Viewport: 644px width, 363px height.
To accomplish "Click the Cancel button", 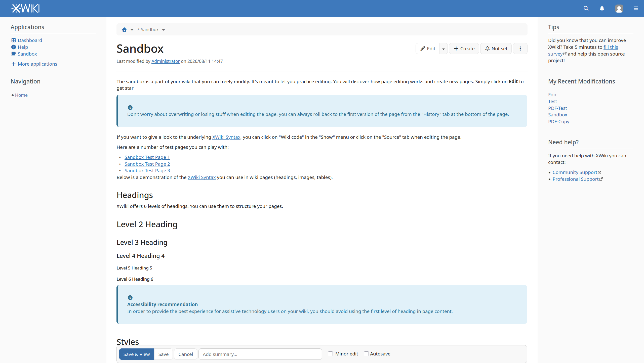I will tap(186, 354).
